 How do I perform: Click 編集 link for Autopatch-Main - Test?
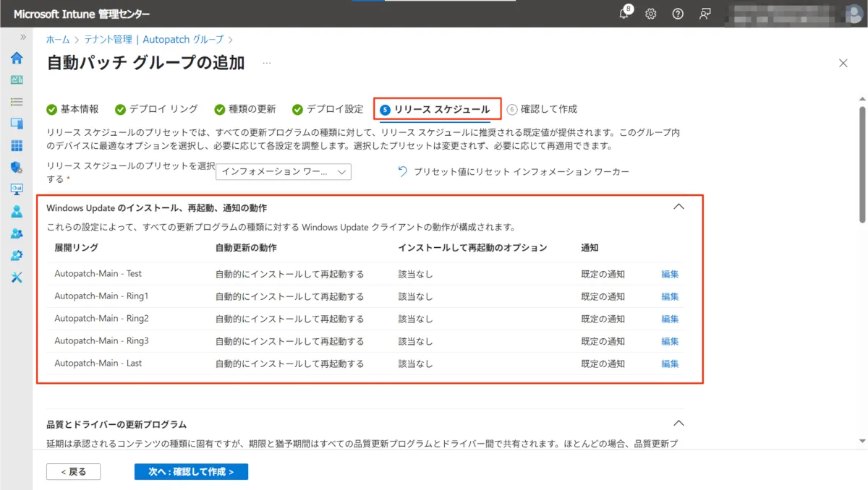click(x=670, y=274)
